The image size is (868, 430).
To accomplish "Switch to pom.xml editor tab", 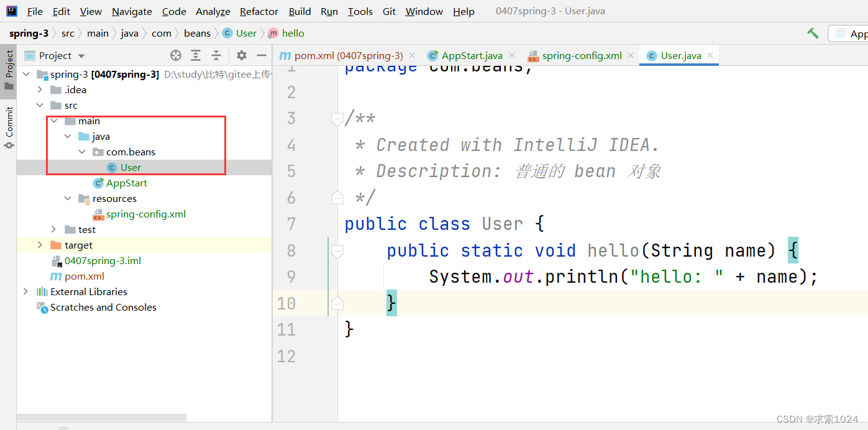I will pyautogui.click(x=349, y=55).
